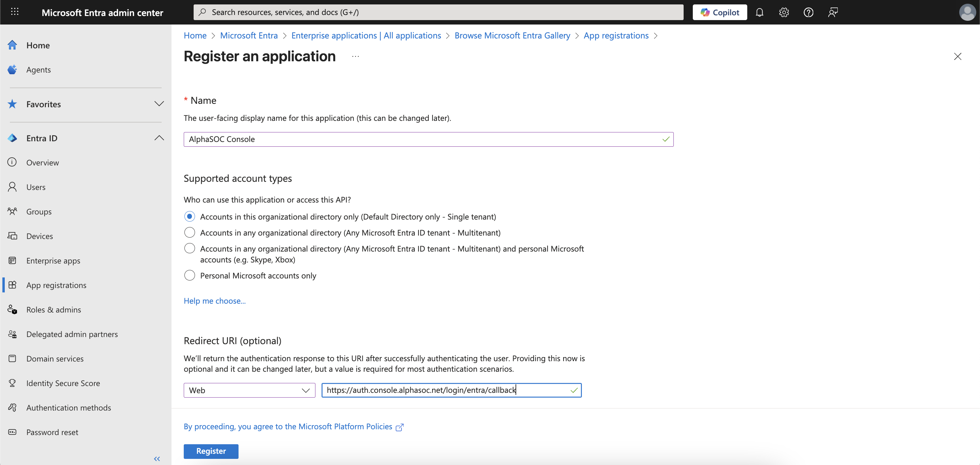
Task: Expand the Favorites section
Action: coord(159,104)
